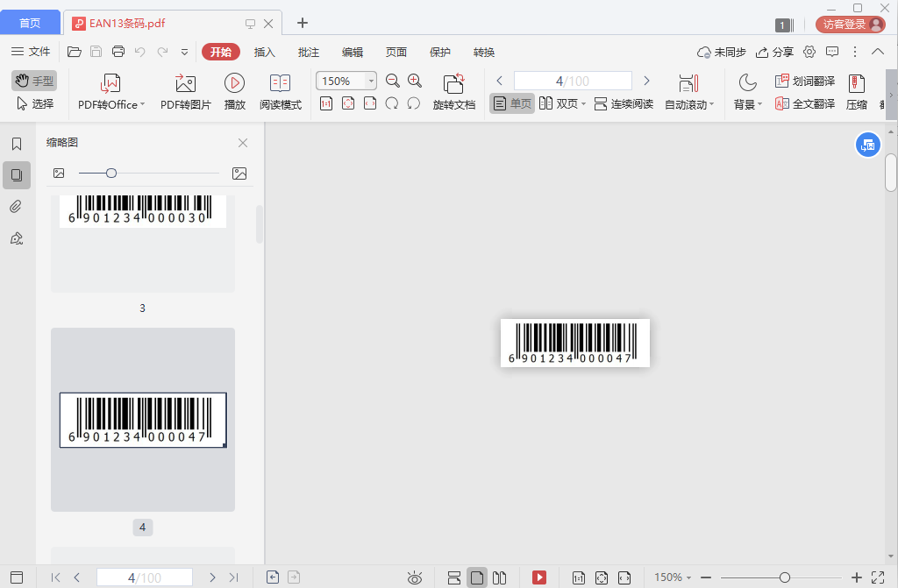The width and height of the screenshot is (898, 588).
Task: Open the 150% zoom combo box
Action: (346, 81)
